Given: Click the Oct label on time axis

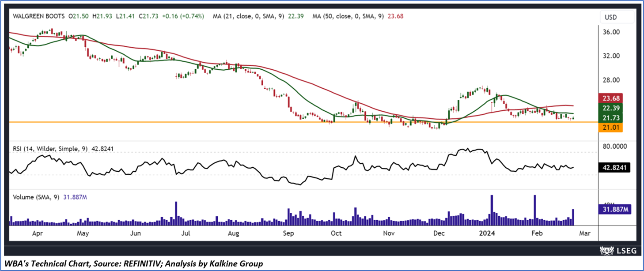Looking at the screenshot, I should point(336,233).
